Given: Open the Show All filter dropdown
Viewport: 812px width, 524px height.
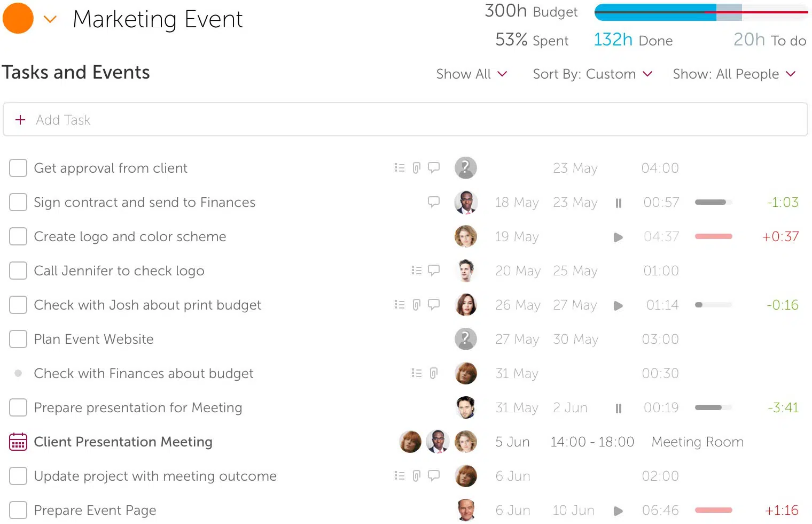Looking at the screenshot, I should pyautogui.click(x=471, y=74).
